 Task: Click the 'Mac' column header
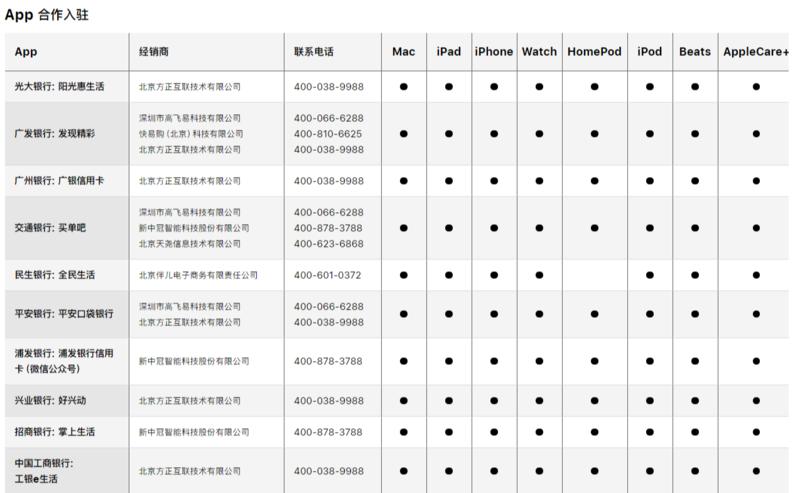click(404, 52)
